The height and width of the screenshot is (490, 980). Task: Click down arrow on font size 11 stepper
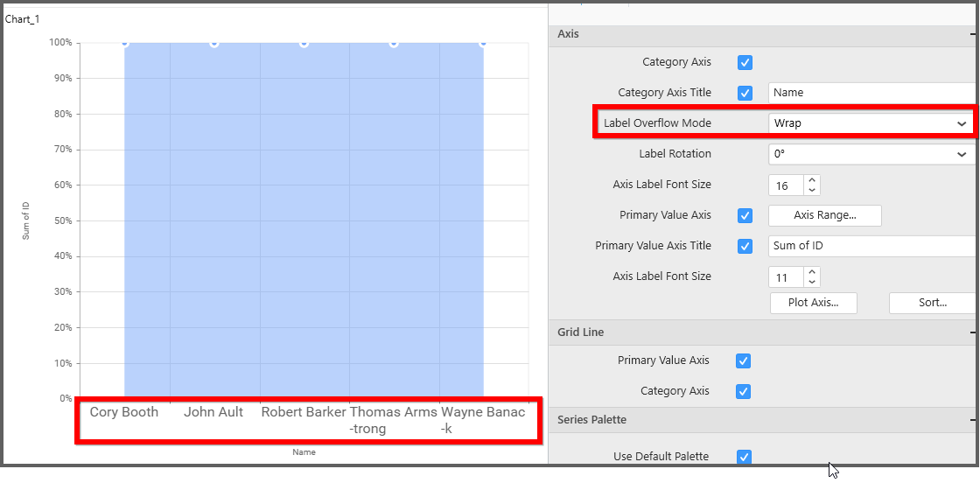[812, 283]
